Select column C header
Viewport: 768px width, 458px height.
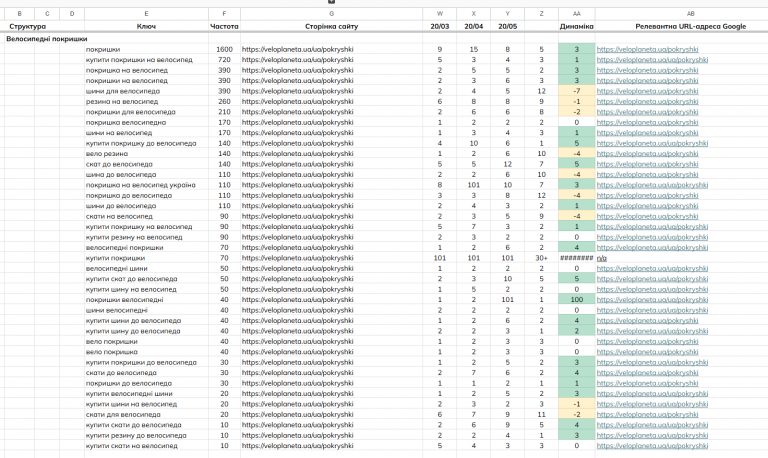point(48,14)
